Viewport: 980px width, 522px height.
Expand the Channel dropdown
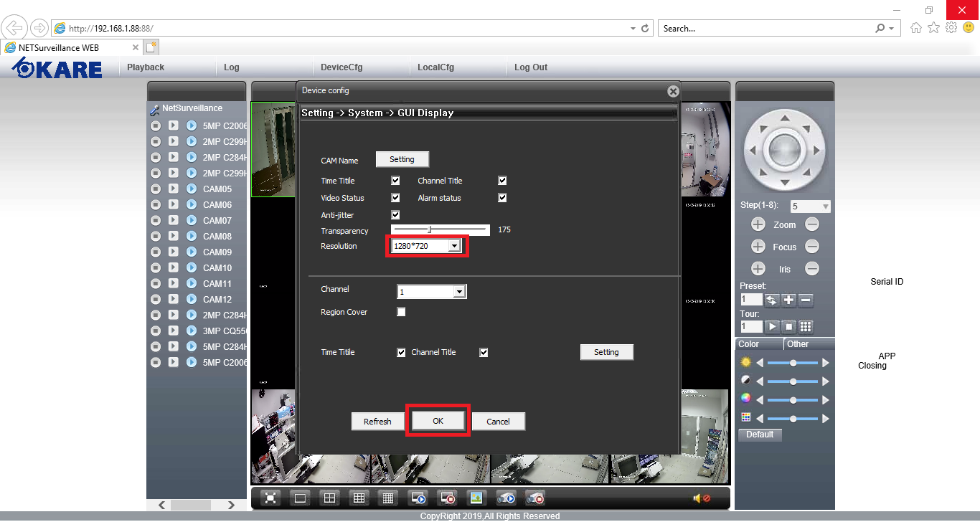coord(458,292)
